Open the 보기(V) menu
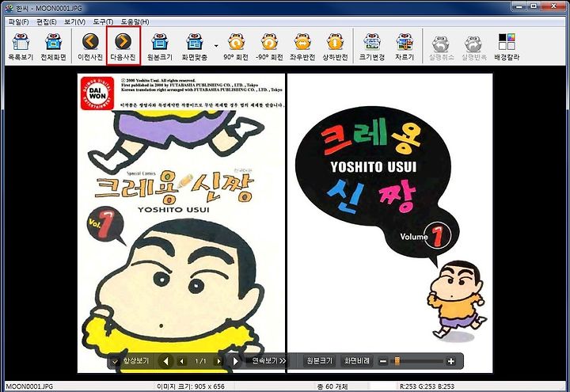Viewport: 570px width, 392px height. pos(74,22)
